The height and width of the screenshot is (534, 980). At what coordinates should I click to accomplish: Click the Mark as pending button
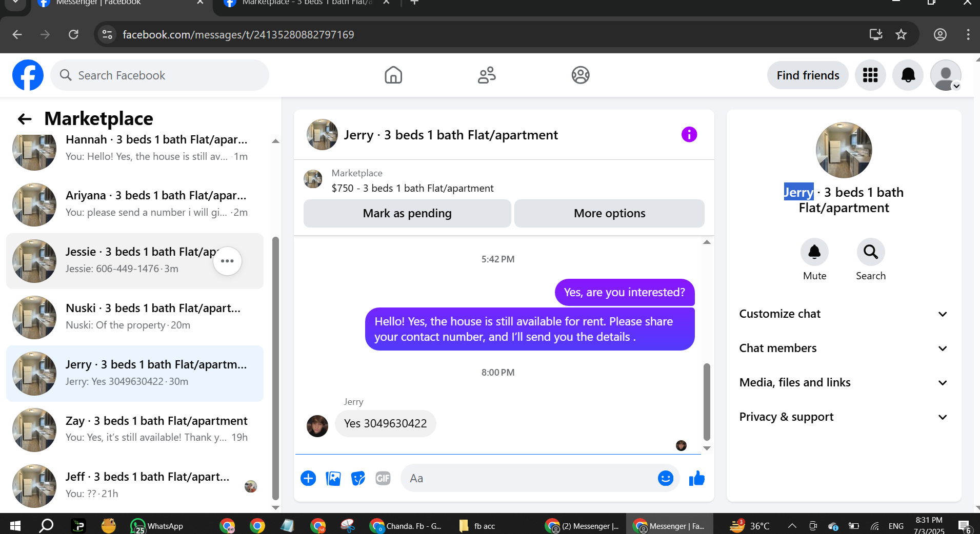[x=407, y=213]
